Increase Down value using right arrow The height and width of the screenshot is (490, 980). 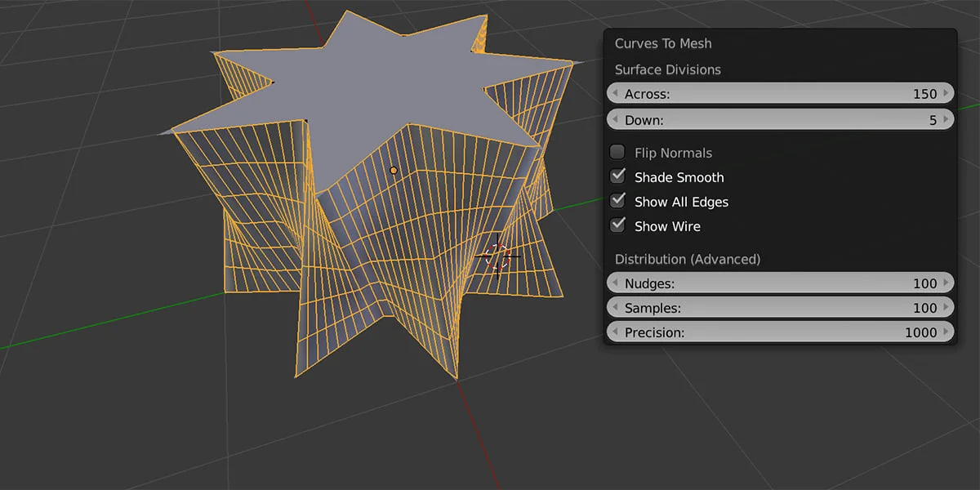pyautogui.click(x=947, y=119)
